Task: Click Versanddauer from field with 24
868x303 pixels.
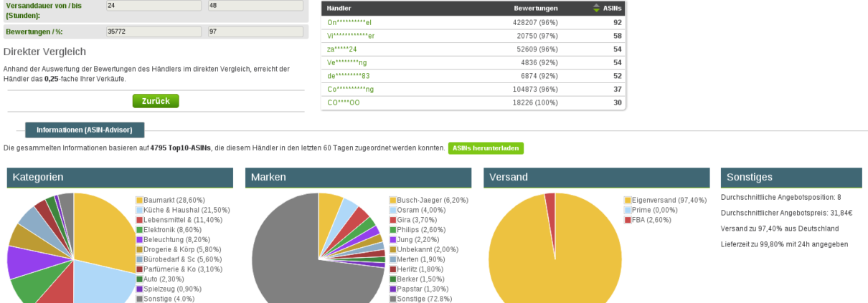Action: (x=153, y=6)
